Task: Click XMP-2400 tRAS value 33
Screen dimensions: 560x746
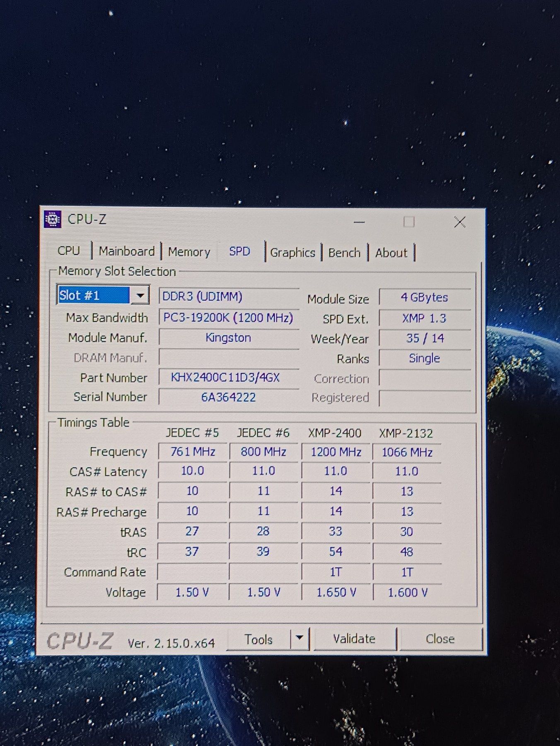Action: pyautogui.click(x=336, y=531)
